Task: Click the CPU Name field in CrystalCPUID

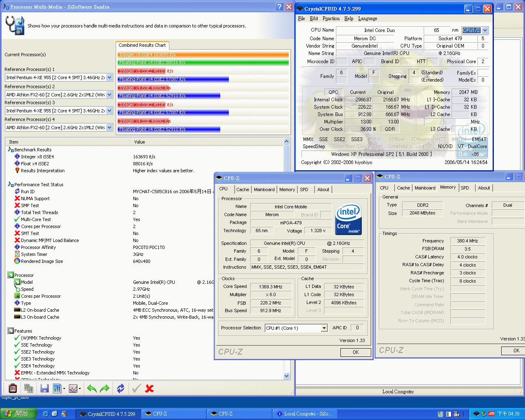Action: click(379, 30)
